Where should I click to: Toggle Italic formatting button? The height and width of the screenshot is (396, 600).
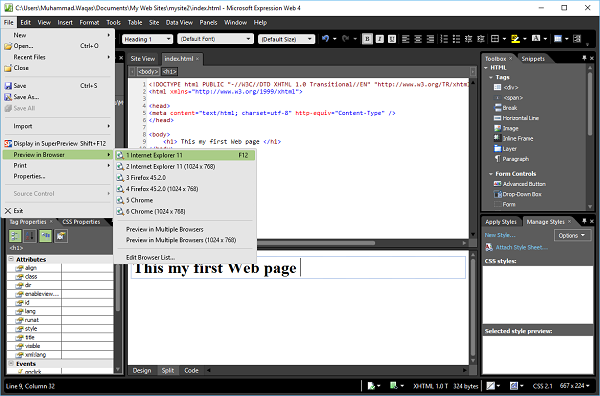[380, 39]
